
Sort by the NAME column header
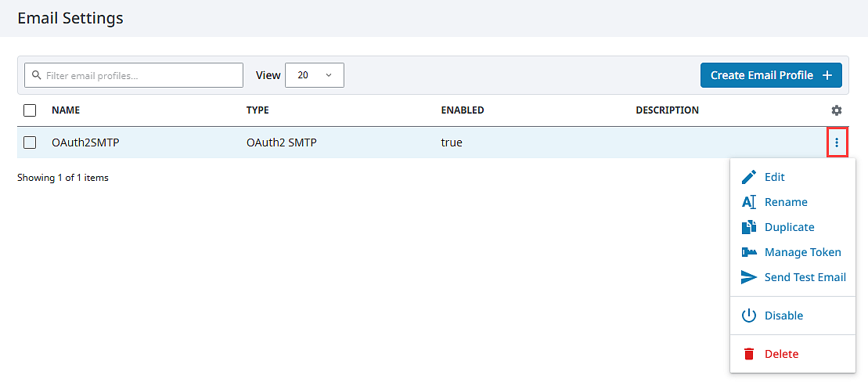point(66,110)
